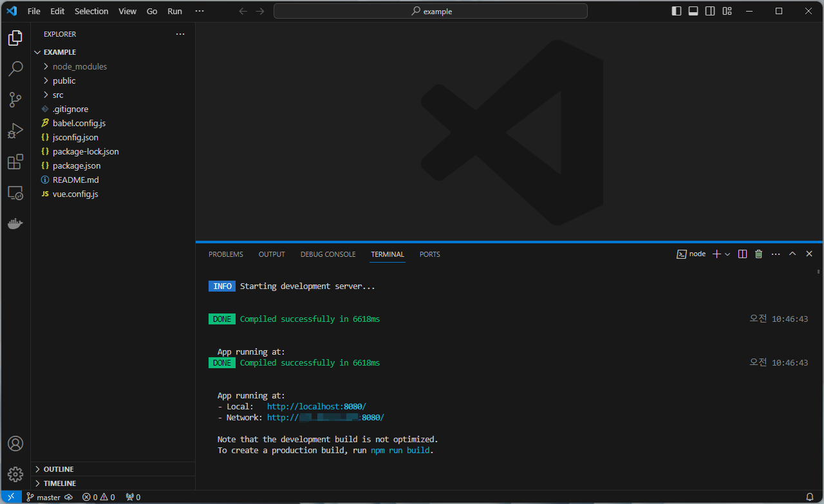This screenshot has height=504, width=824.
Task: Open the Go menu
Action: click(152, 11)
